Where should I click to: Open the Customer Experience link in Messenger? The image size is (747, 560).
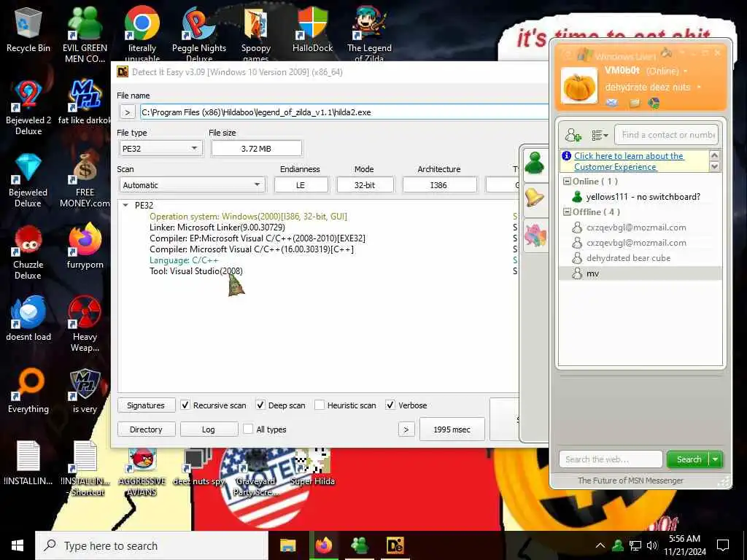pyautogui.click(x=629, y=161)
